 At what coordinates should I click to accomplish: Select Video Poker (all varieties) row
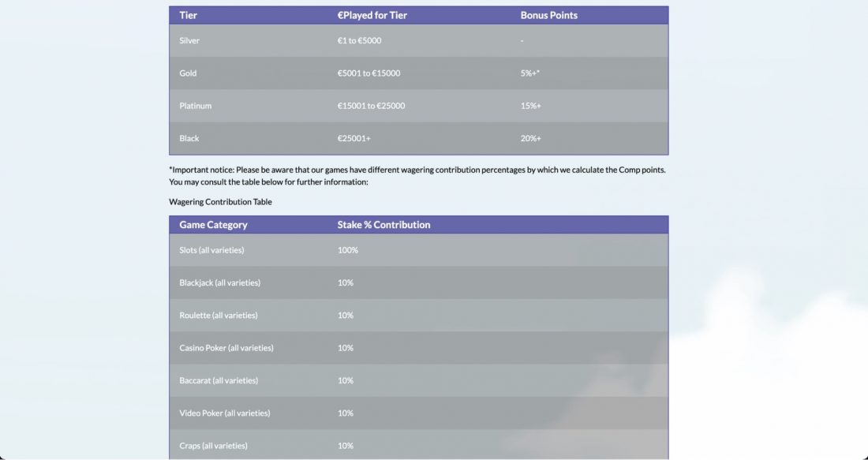point(418,413)
